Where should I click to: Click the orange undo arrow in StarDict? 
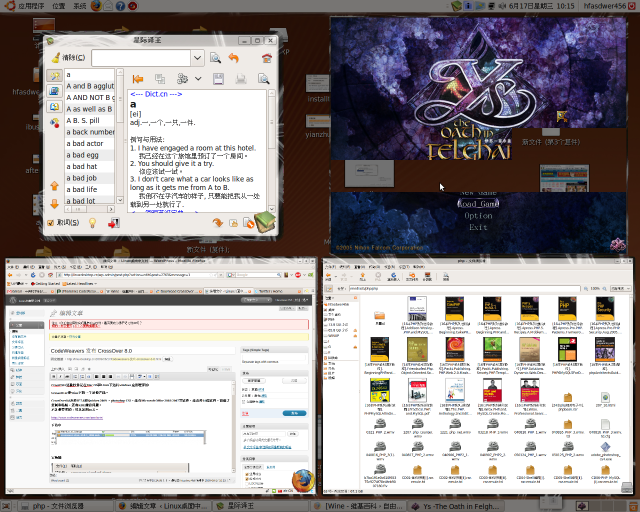pos(233,58)
